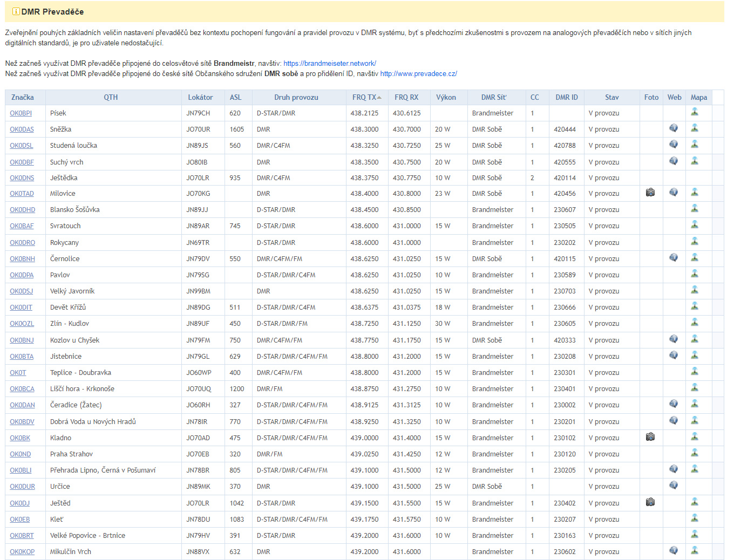The width and height of the screenshot is (734, 560).
Task: Open the web icon for Určice repeater
Action: (674, 486)
